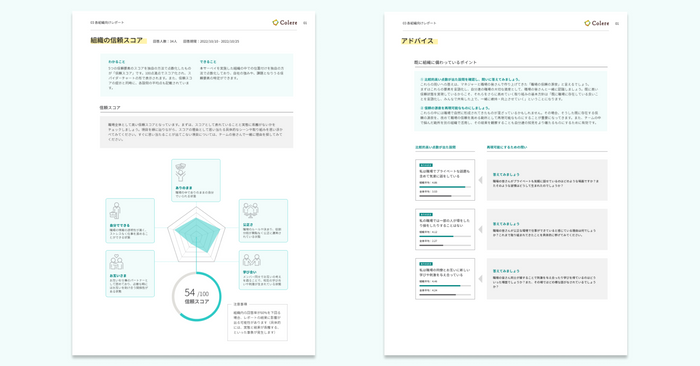
Task: Click the first 答えてみましょう heading
Action: pos(506,175)
